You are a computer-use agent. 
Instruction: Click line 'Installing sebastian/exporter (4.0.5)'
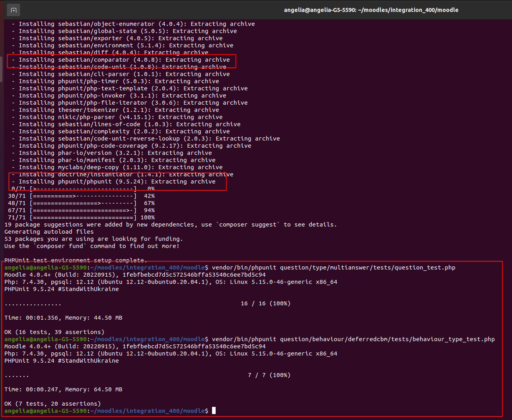click(117, 38)
